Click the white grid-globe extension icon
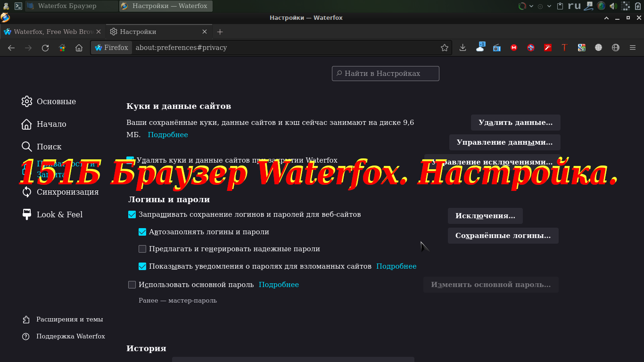Viewport: 644px width, 362px height. (x=599, y=48)
